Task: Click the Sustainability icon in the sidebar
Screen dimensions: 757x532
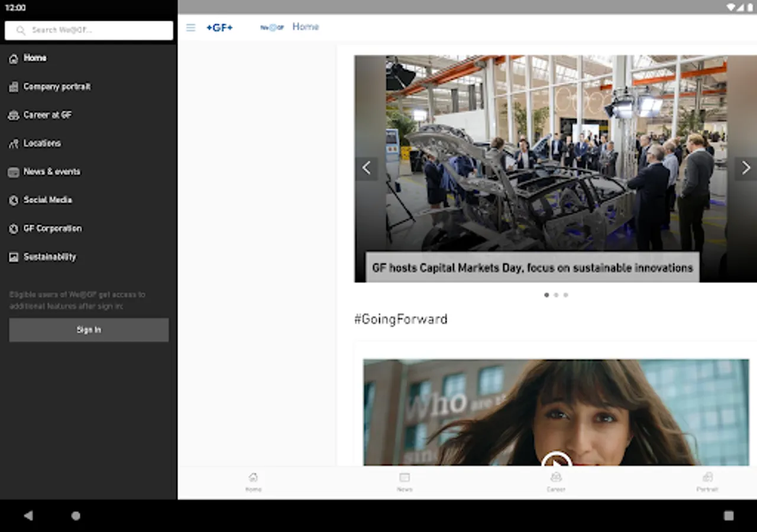Action: click(x=14, y=257)
